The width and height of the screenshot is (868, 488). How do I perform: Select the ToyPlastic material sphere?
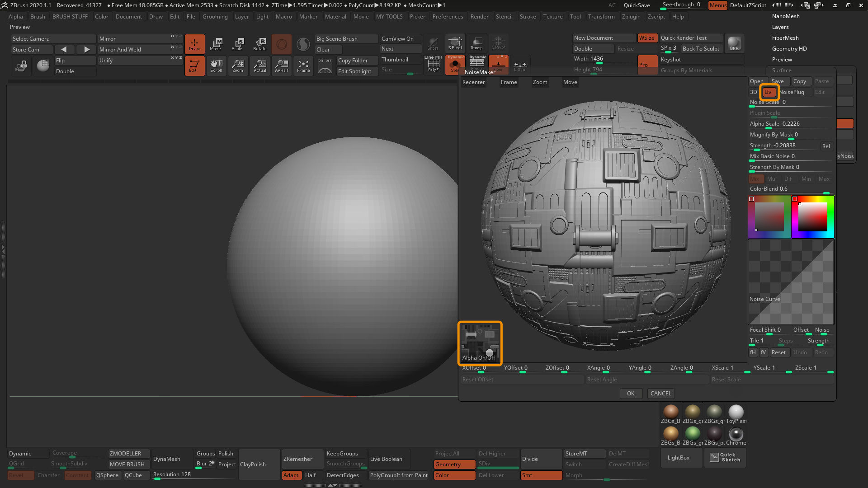click(x=736, y=413)
